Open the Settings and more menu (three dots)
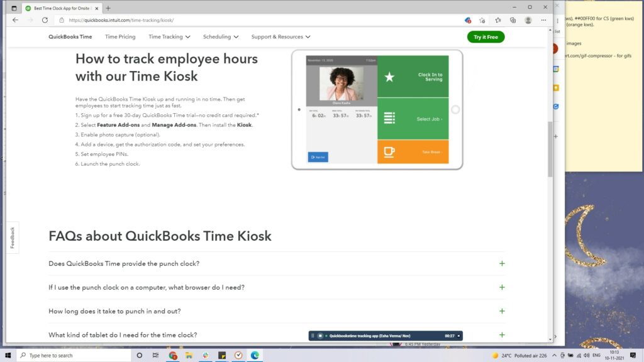This screenshot has width=644, height=362. tap(543, 20)
